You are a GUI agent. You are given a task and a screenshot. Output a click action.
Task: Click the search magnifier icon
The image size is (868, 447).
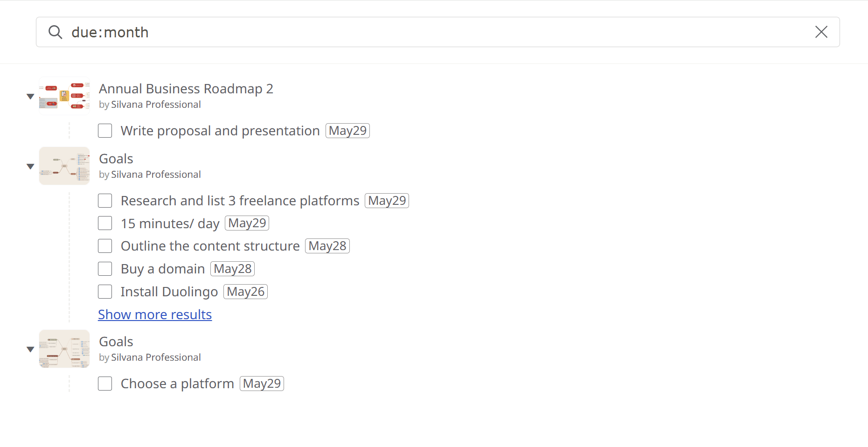(x=55, y=32)
